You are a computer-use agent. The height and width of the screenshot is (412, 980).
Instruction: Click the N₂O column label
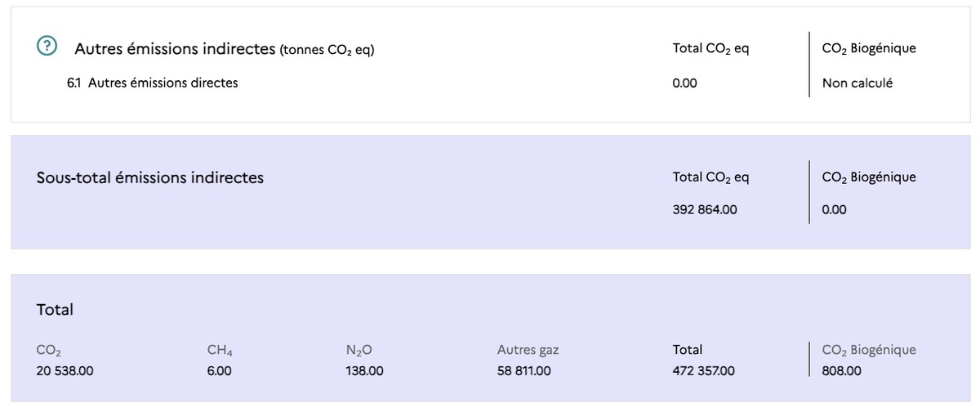[359, 350]
